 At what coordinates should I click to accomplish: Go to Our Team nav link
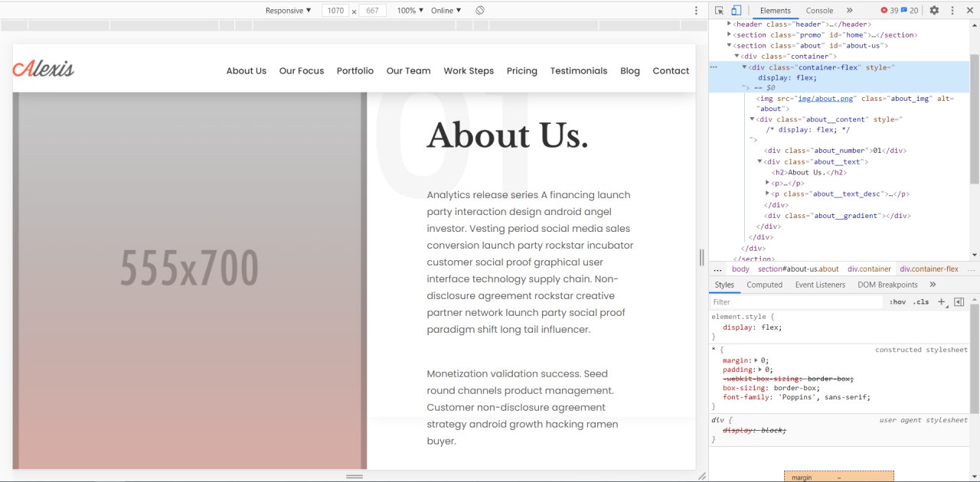click(x=409, y=70)
